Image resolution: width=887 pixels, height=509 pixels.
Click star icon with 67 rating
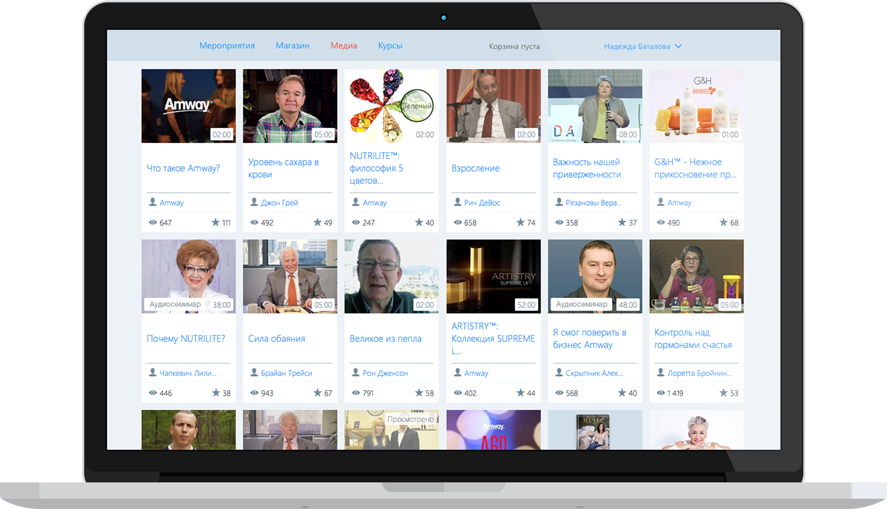pyautogui.click(x=317, y=392)
